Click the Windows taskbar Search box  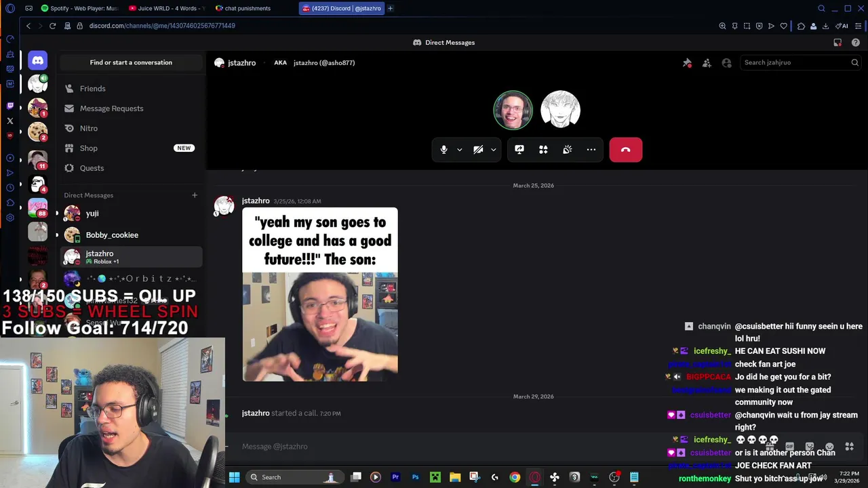tap(294, 477)
